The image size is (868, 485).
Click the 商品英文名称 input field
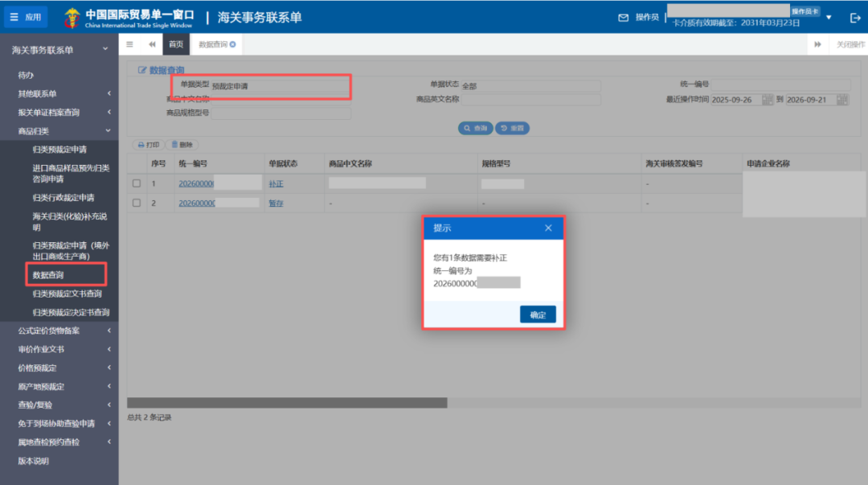(x=531, y=100)
